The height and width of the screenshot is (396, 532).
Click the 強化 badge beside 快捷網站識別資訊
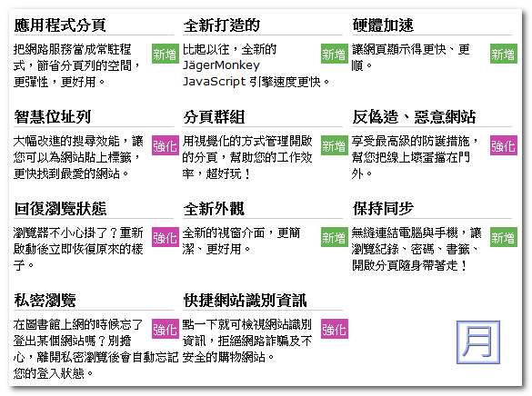[335, 329]
